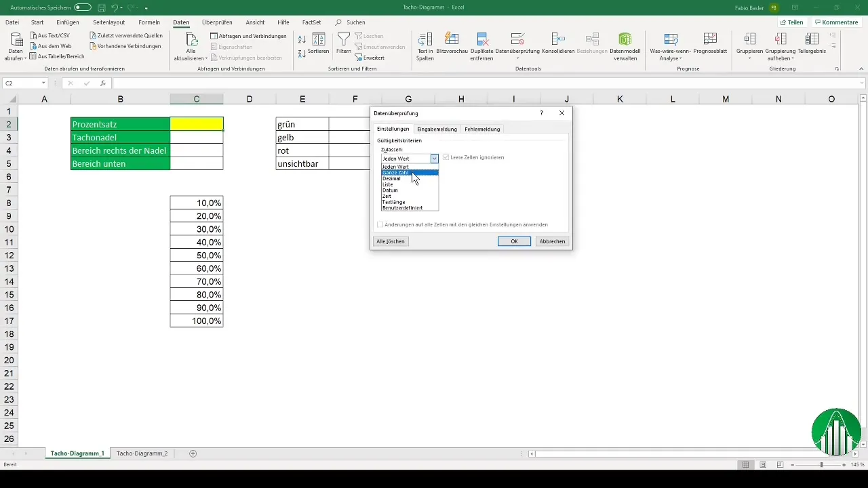Collapse the Zulassen dropdown arrow
Viewport: 868px width, 488px height.
(x=435, y=158)
